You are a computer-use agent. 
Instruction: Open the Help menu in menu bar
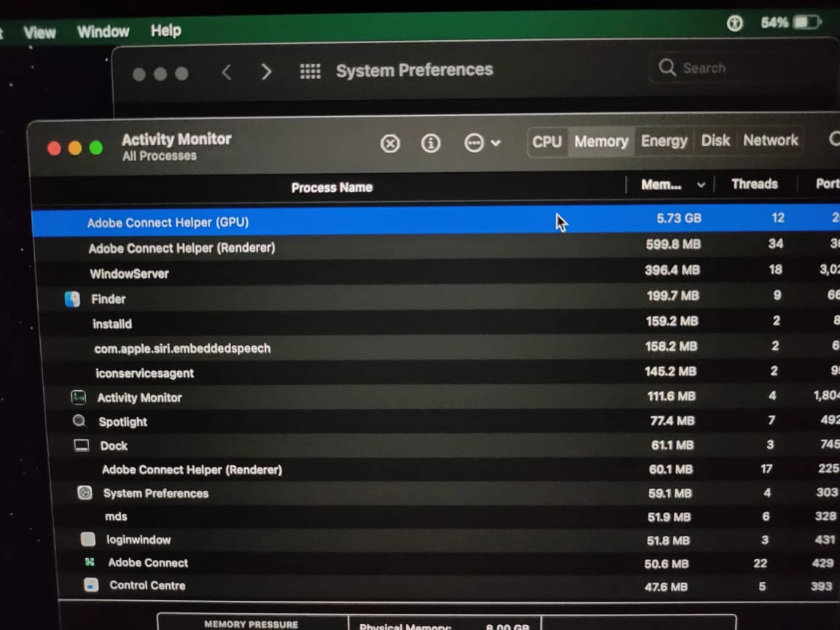point(166,31)
